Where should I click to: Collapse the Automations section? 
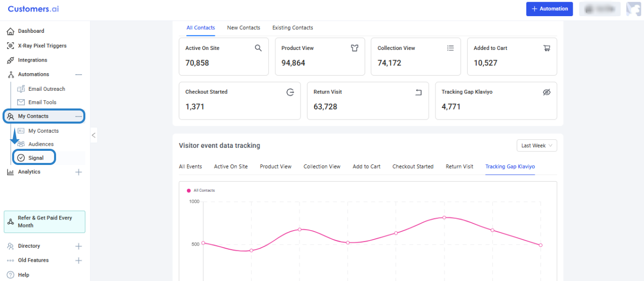tap(78, 75)
